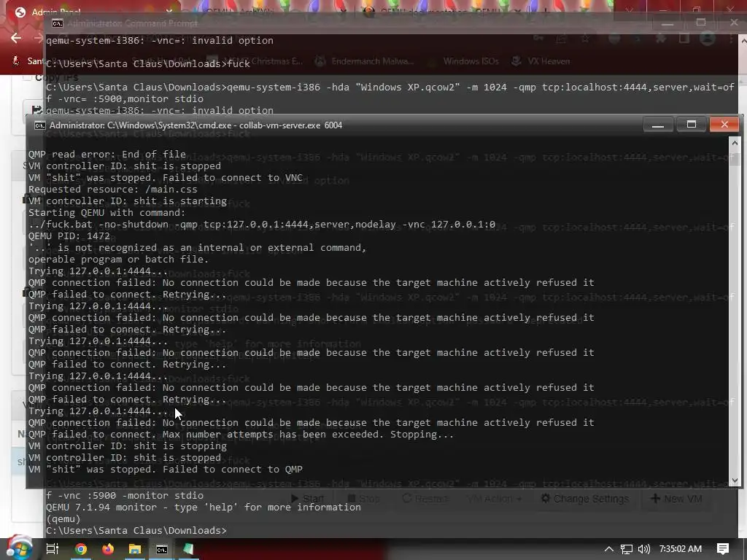Image resolution: width=747 pixels, height=560 pixels.
Task: Open the Windows Start button with Santa hat
Action: (18, 548)
